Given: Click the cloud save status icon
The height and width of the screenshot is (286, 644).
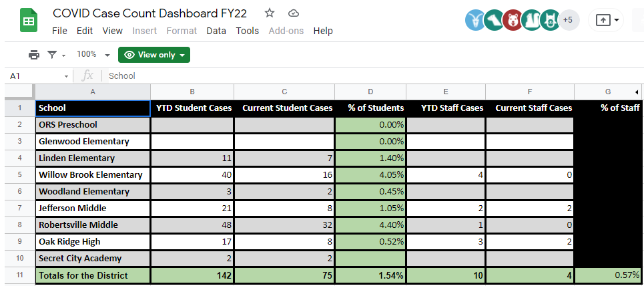Looking at the screenshot, I should [293, 13].
